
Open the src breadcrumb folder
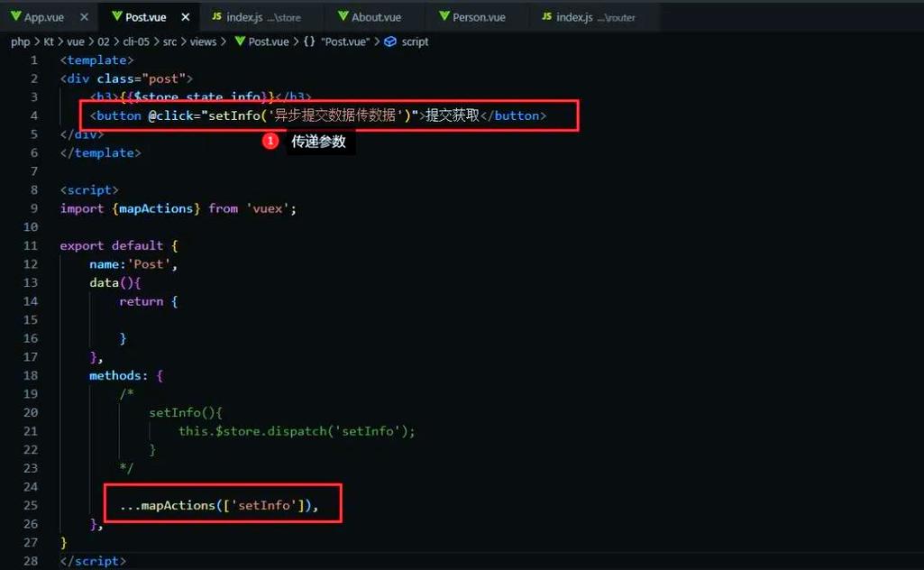point(169,41)
